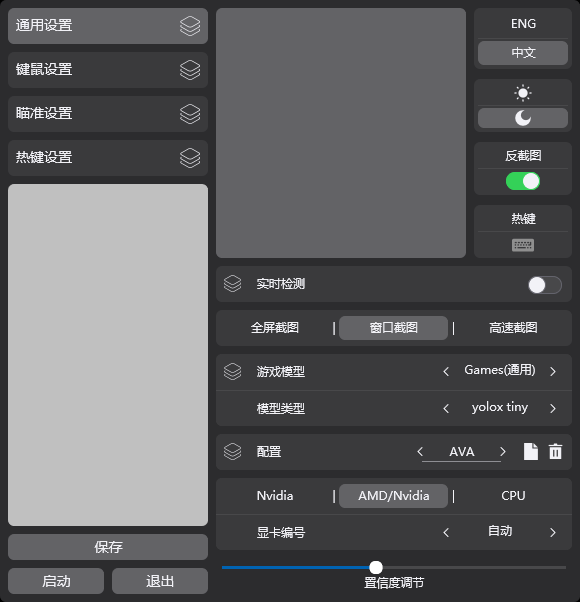Click the 启动 button
Viewport: 580px width, 602px height.
[56, 581]
